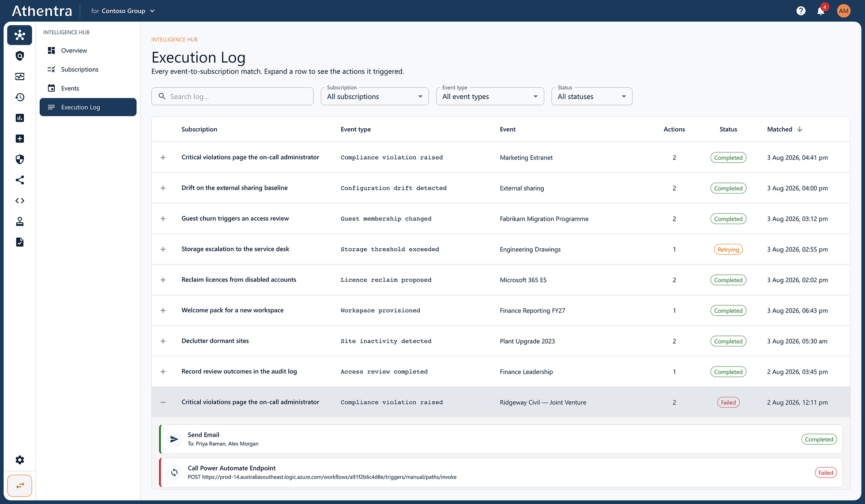Sort by the Event type column header
865x504 pixels.
click(355, 129)
